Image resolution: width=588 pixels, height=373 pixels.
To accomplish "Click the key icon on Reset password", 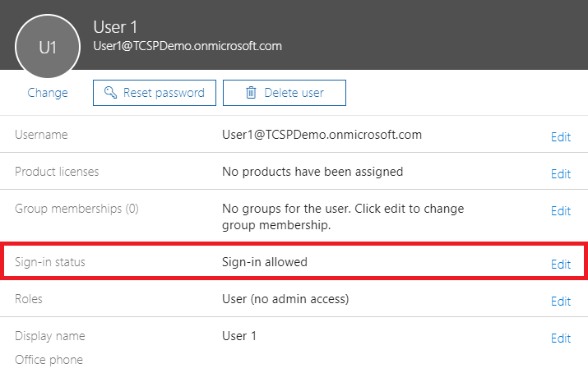I will coord(109,93).
